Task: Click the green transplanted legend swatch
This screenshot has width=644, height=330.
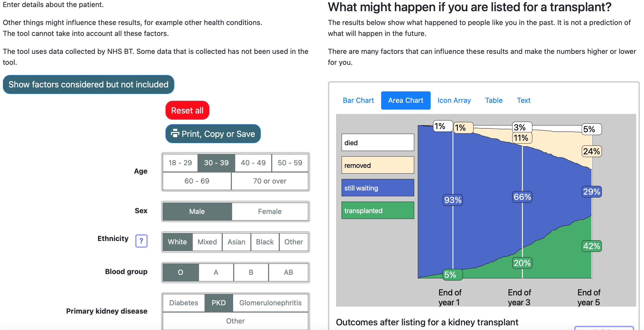Action: (x=377, y=211)
